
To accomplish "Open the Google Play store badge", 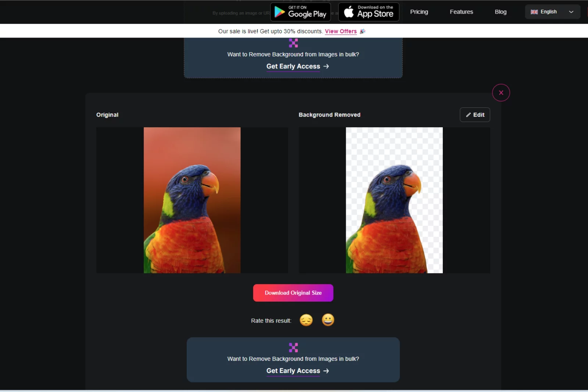I will point(300,12).
